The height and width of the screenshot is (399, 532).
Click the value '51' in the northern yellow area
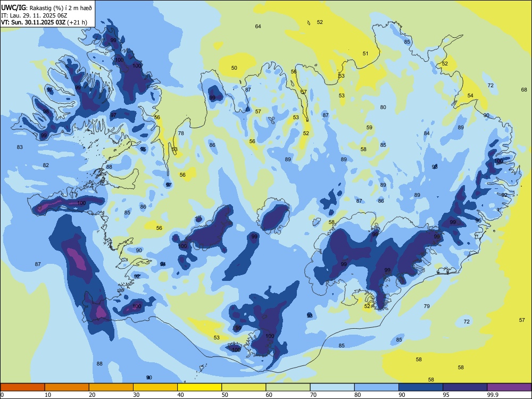(365, 54)
